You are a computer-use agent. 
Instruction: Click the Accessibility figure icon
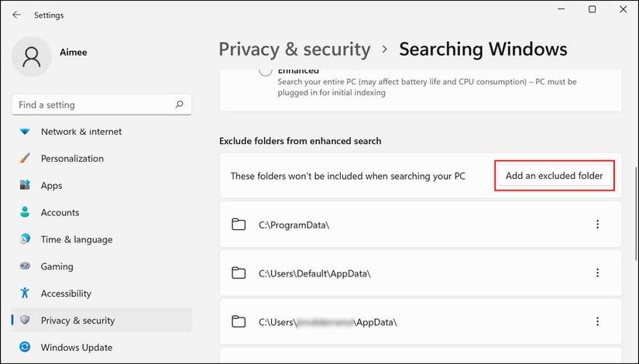pyautogui.click(x=26, y=294)
